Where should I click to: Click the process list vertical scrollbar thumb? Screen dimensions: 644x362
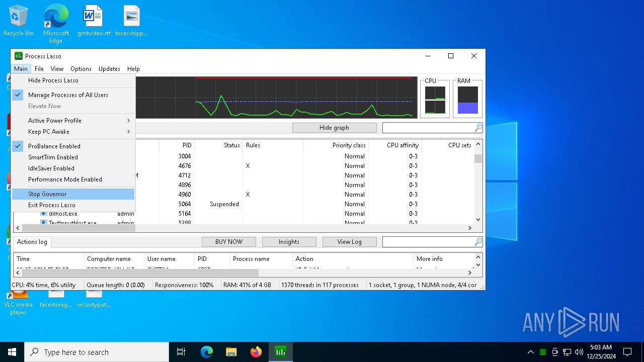[478, 158]
